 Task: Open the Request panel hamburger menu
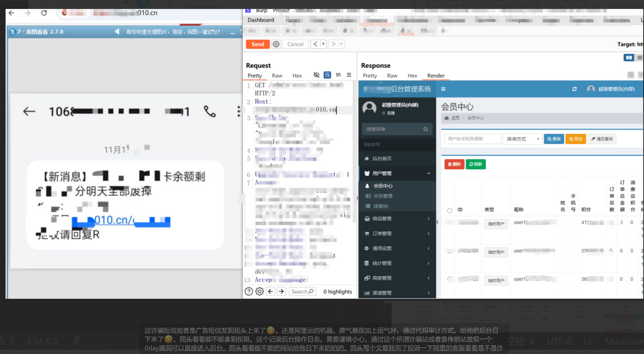pyautogui.click(x=349, y=75)
